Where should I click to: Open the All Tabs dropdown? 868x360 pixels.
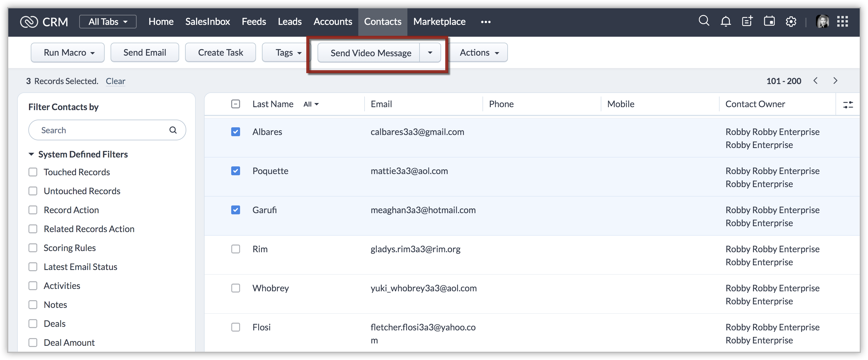(108, 22)
